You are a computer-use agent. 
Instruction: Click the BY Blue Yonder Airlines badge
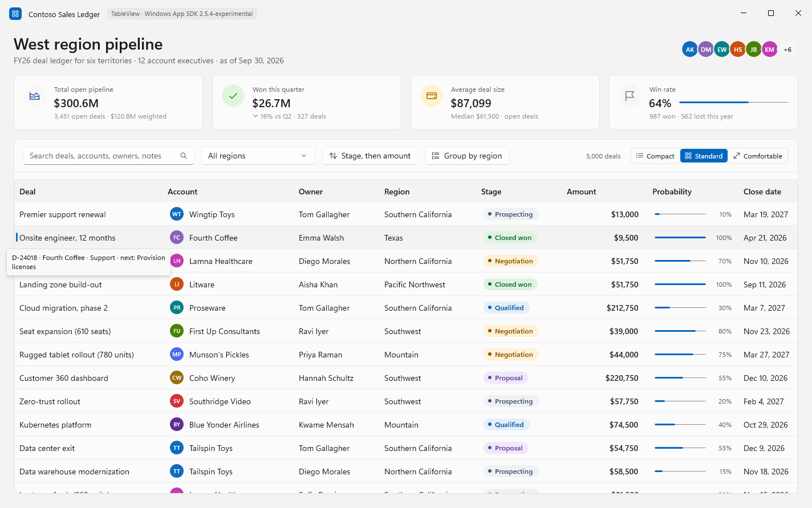pos(177,425)
